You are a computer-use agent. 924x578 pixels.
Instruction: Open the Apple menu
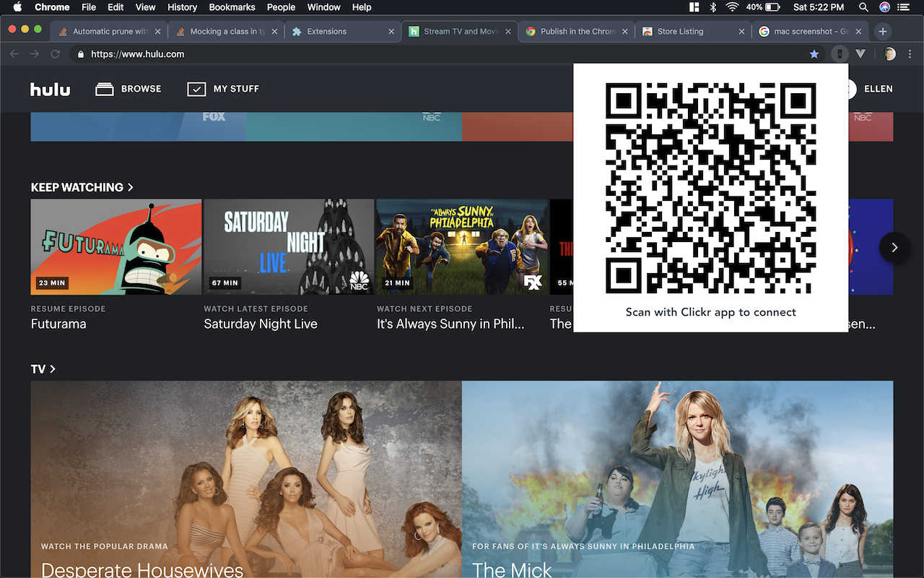pos(17,7)
